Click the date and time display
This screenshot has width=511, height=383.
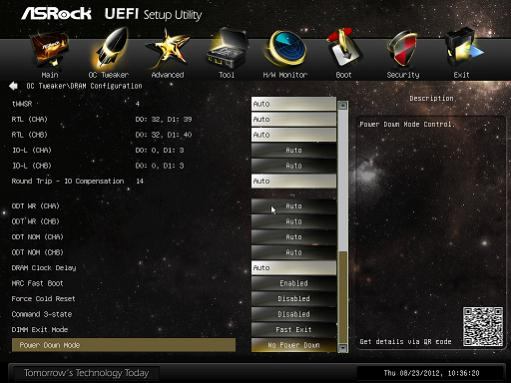(x=432, y=373)
